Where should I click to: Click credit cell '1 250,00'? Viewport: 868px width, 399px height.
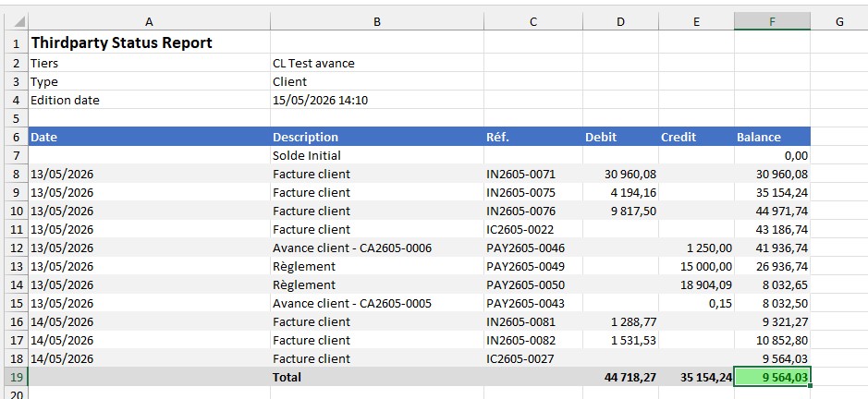(x=696, y=248)
